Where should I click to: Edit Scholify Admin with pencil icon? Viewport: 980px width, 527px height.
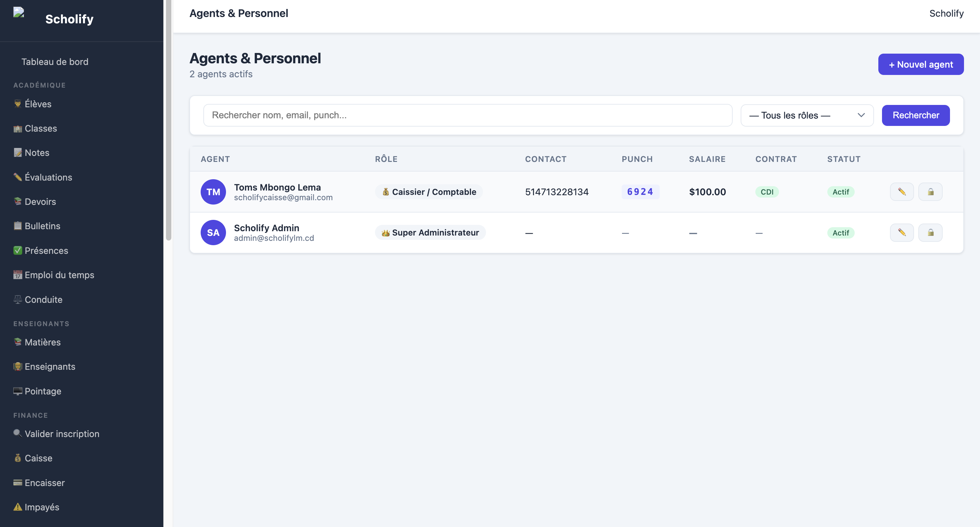tap(902, 232)
